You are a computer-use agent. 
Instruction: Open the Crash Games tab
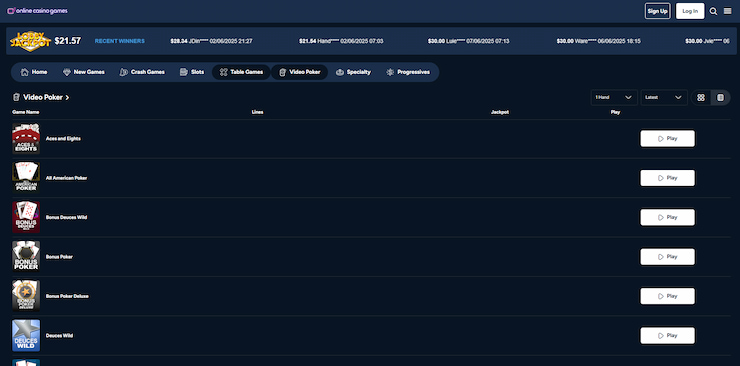[x=142, y=72]
